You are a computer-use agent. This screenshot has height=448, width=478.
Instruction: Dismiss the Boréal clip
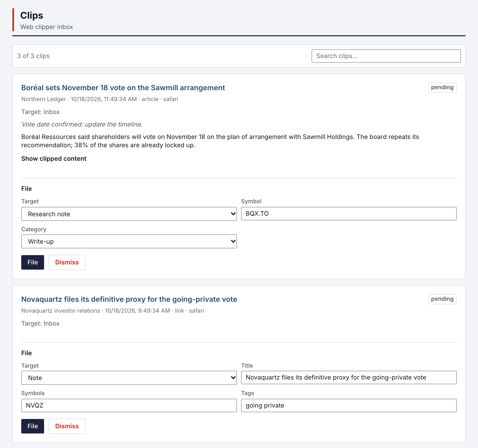pyautogui.click(x=67, y=262)
